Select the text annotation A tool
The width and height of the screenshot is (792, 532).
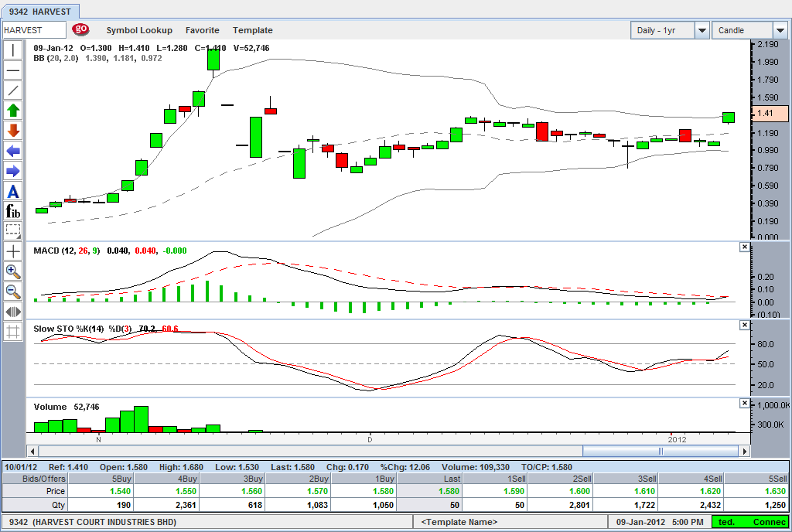[13, 191]
